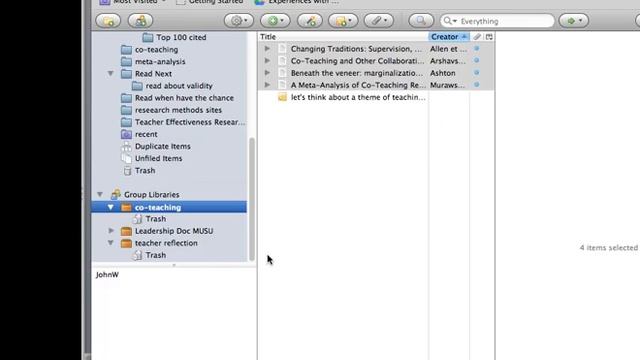The width and height of the screenshot is (640, 360).
Task: Open the Most Visited bookmarks folder
Action: (x=133, y=2)
